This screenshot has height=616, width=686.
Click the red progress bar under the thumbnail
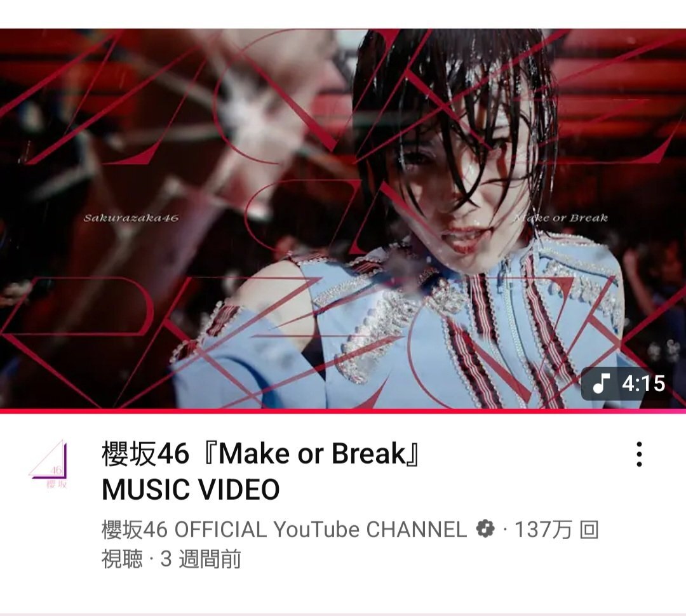click(x=343, y=412)
